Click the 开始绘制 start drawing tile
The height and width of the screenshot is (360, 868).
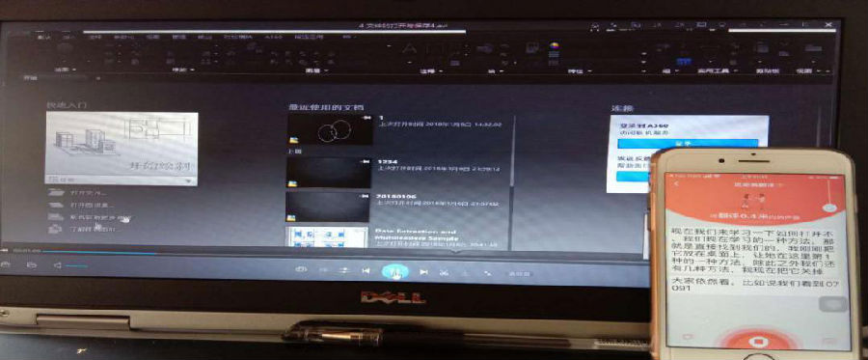tap(122, 144)
